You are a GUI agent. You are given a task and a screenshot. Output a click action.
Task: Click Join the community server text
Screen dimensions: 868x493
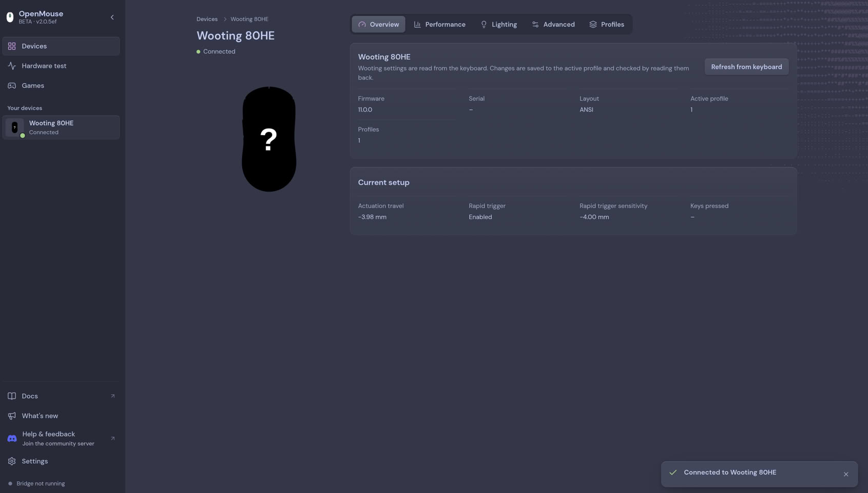(58, 444)
